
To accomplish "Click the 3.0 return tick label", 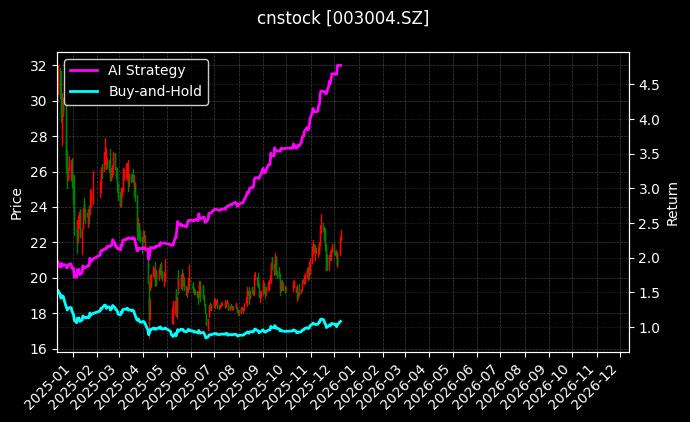I will coord(650,189).
